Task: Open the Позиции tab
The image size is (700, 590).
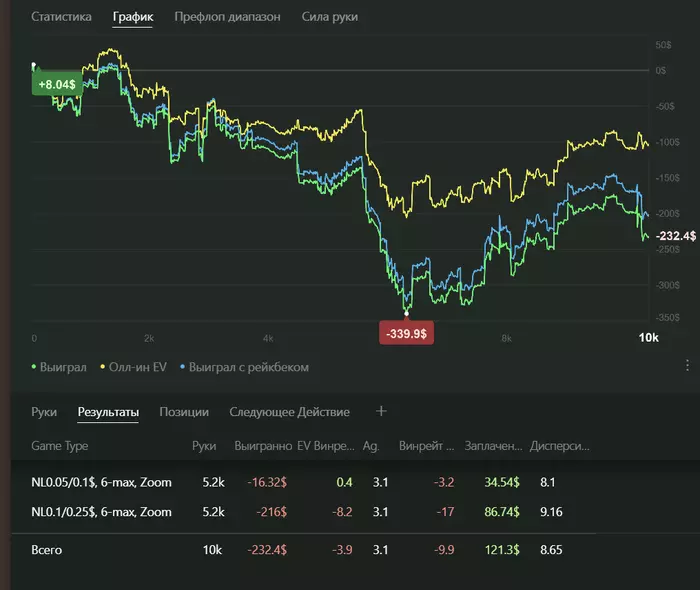Action: tap(184, 412)
